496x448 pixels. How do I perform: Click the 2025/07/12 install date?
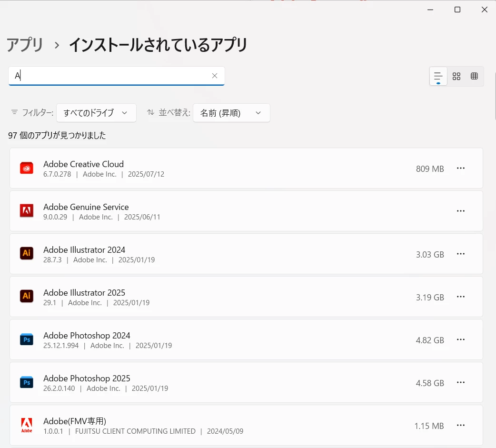[146, 174]
